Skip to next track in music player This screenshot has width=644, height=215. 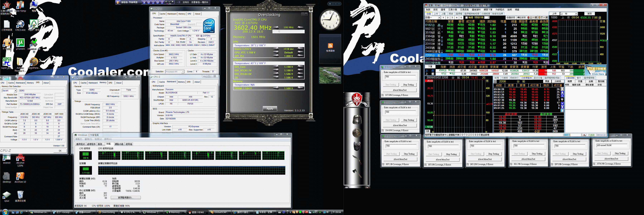pos(157,2)
